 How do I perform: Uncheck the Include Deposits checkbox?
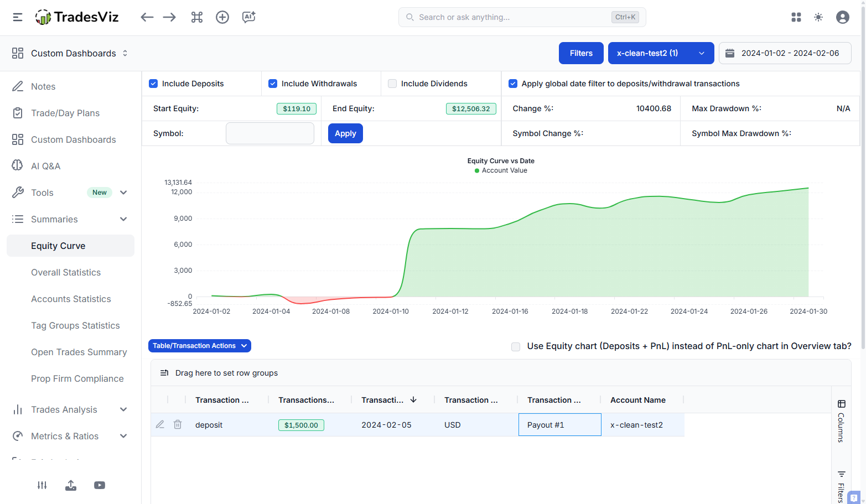(154, 84)
